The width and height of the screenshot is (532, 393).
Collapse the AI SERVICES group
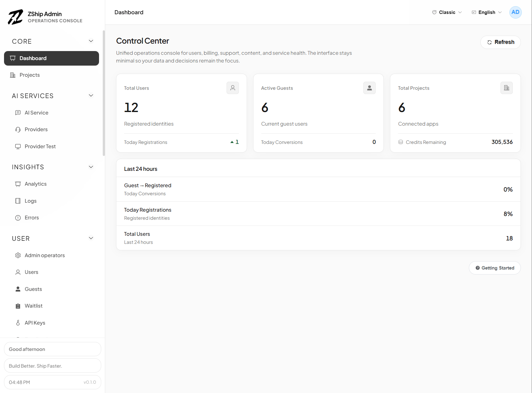pos(91,95)
